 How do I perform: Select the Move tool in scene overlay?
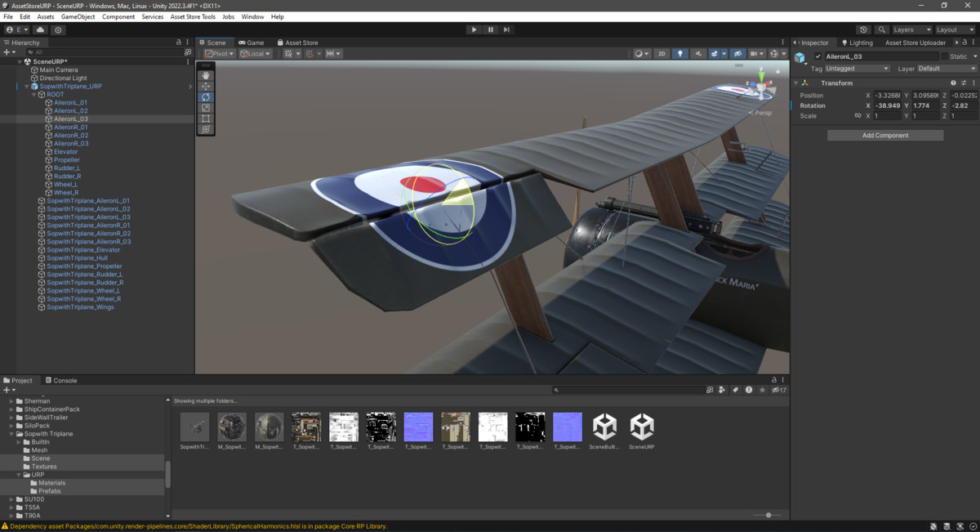pyautogui.click(x=206, y=86)
